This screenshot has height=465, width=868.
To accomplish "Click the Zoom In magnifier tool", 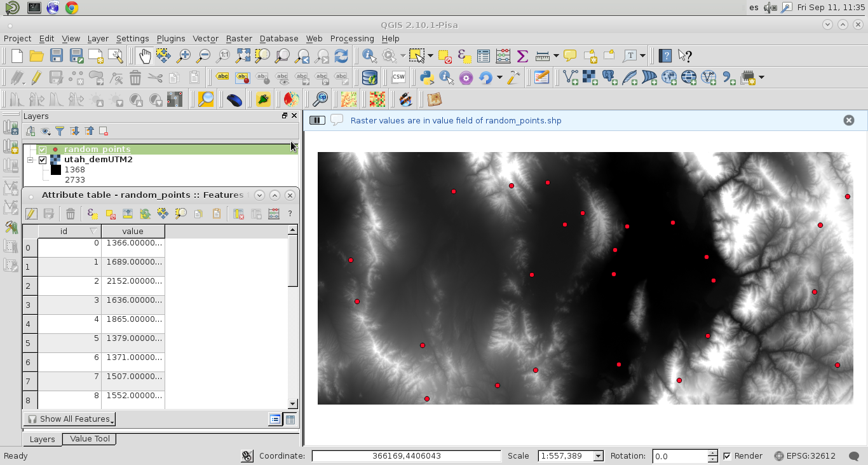I will click(184, 56).
